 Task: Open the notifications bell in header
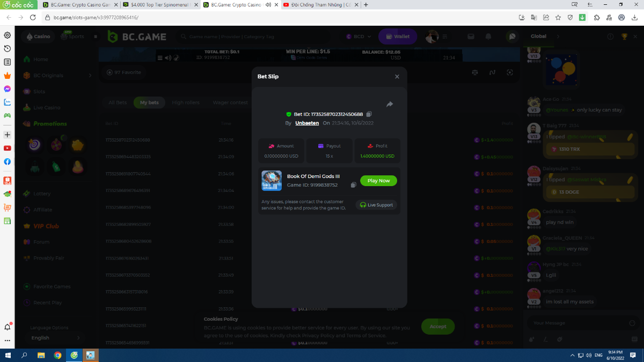[x=488, y=36]
